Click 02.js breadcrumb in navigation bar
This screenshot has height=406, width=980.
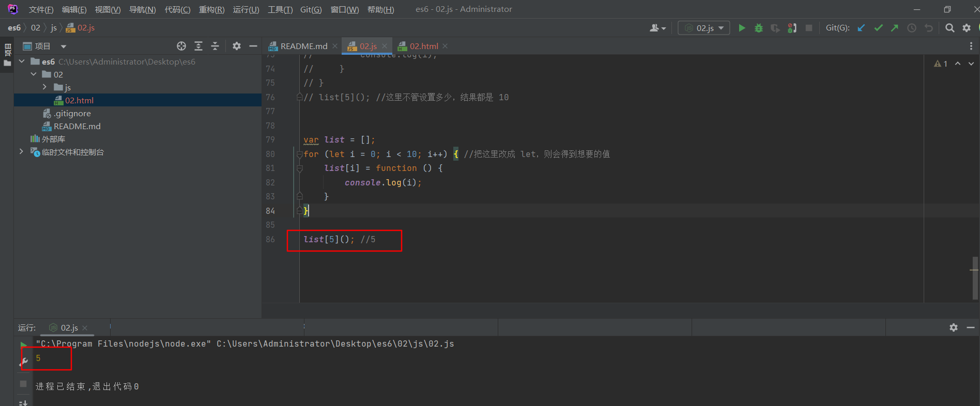81,28
